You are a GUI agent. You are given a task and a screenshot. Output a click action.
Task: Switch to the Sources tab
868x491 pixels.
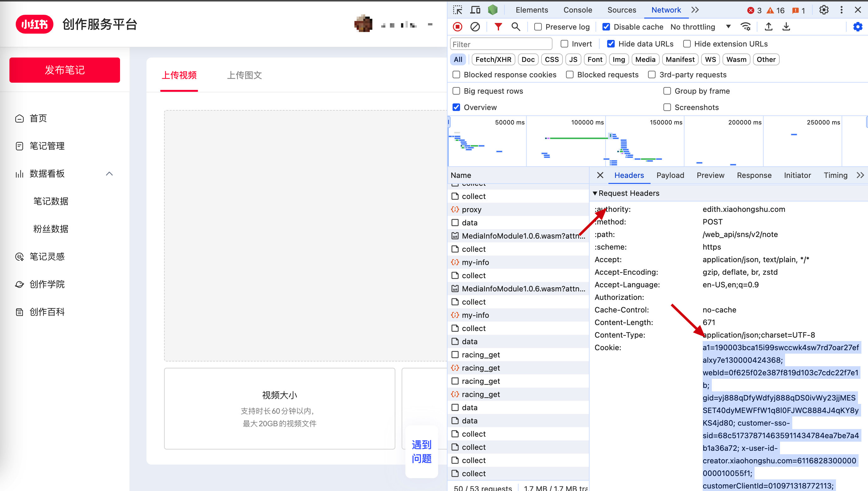(622, 10)
